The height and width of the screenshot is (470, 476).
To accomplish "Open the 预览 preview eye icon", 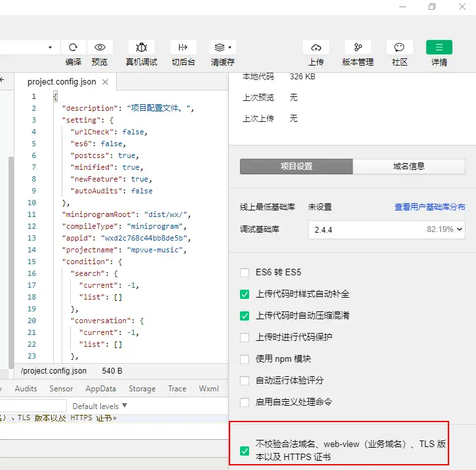I will coord(100,47).
